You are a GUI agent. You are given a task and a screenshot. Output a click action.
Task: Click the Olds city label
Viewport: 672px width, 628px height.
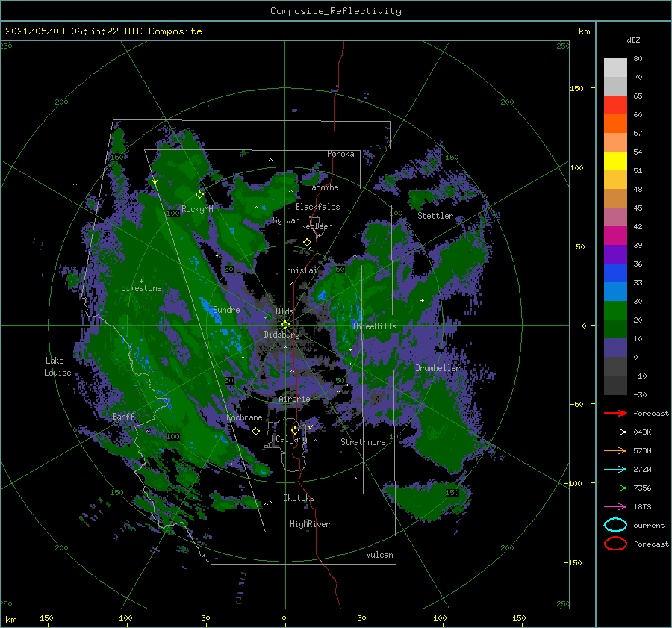pos(284,311)
